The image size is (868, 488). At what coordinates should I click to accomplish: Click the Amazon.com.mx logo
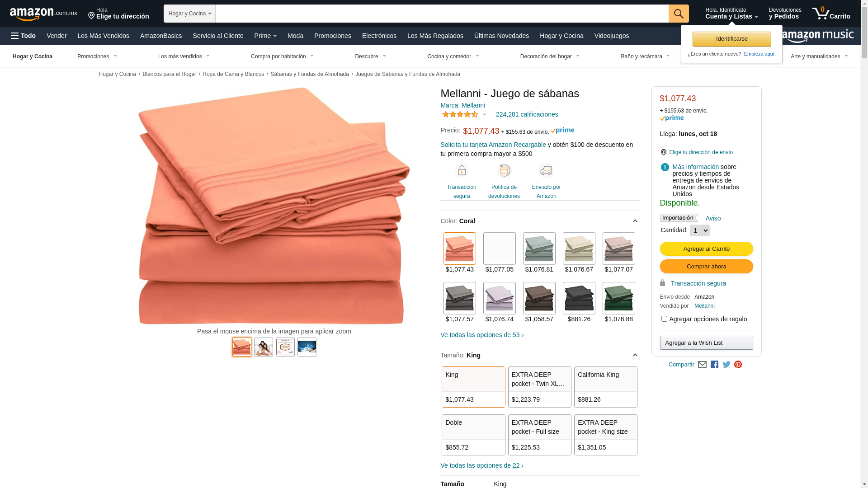43,14
